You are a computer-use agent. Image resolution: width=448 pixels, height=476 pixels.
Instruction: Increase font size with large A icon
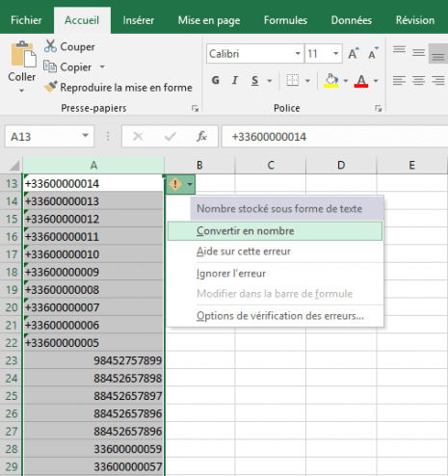[354, 53]
